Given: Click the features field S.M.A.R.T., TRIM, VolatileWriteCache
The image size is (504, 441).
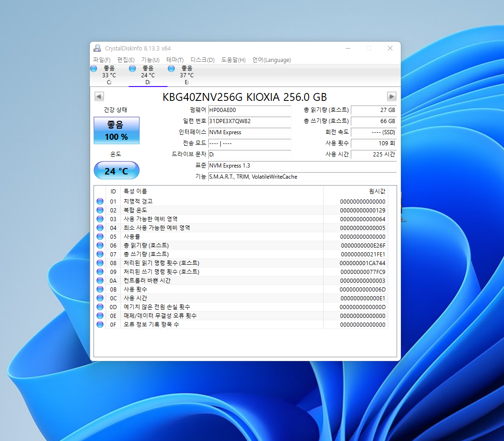Looking at the screenshot, I should point(302,177).
